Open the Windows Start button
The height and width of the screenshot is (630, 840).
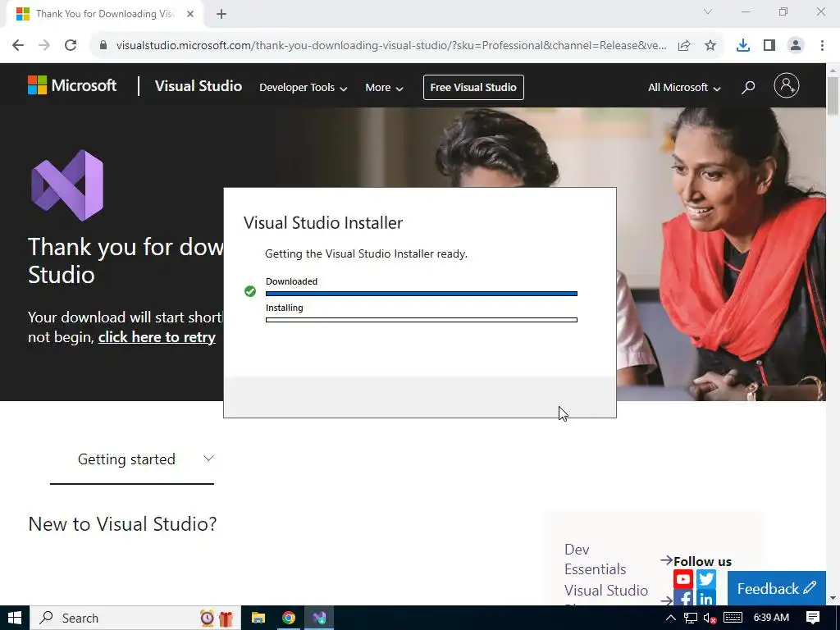15,618
